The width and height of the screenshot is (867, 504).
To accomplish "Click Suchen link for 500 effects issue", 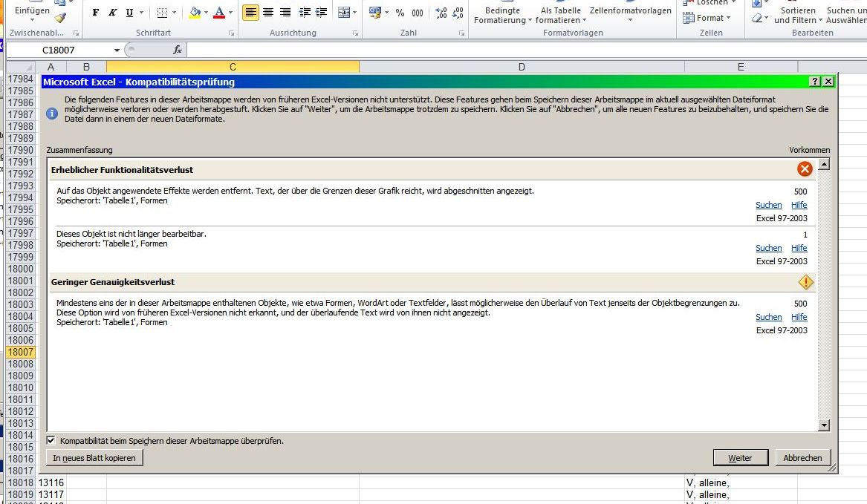I will point(769,204).
